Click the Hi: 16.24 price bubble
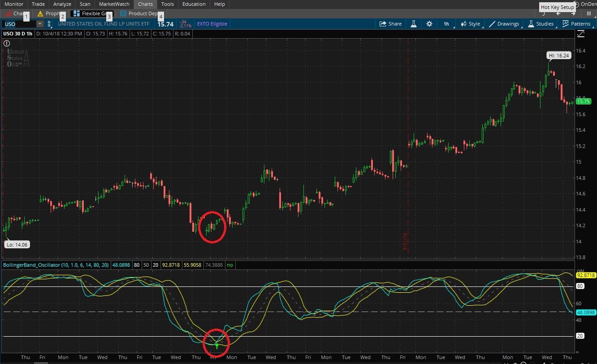Image resolution: width=597 pixels, height=364 pixels. coord(559,56)
